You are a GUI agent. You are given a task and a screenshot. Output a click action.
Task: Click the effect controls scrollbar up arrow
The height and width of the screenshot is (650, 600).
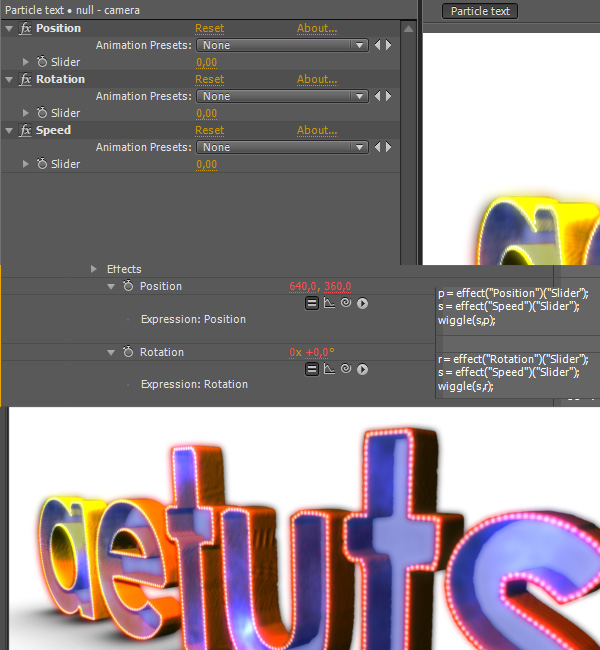(408, 29)
